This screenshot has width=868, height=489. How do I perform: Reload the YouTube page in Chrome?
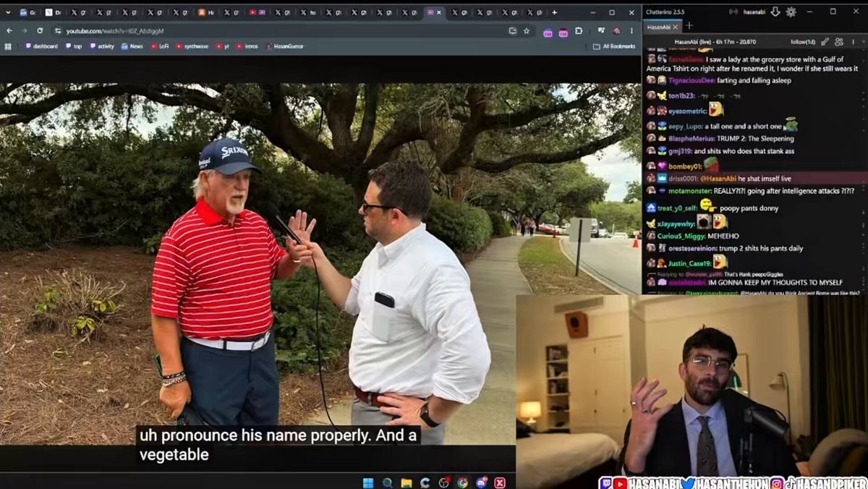(39, 31)
